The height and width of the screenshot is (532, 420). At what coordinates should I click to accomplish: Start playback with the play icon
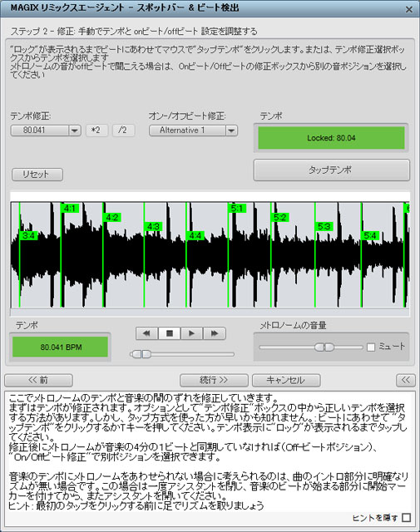coord(191,333)
